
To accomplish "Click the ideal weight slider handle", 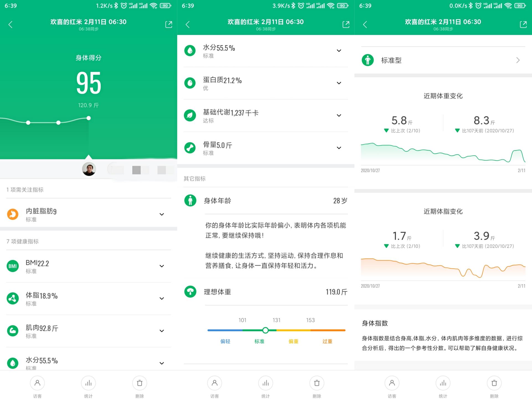I will click(x=265, y=330).
